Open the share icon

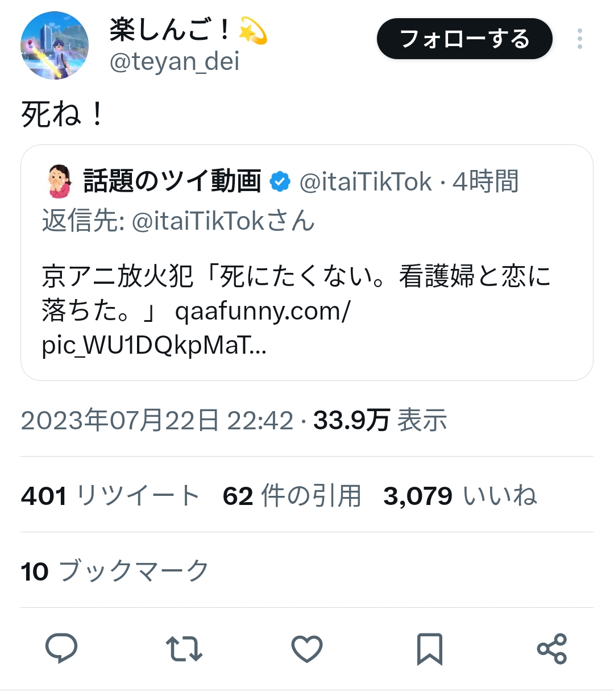click(552, 649)
